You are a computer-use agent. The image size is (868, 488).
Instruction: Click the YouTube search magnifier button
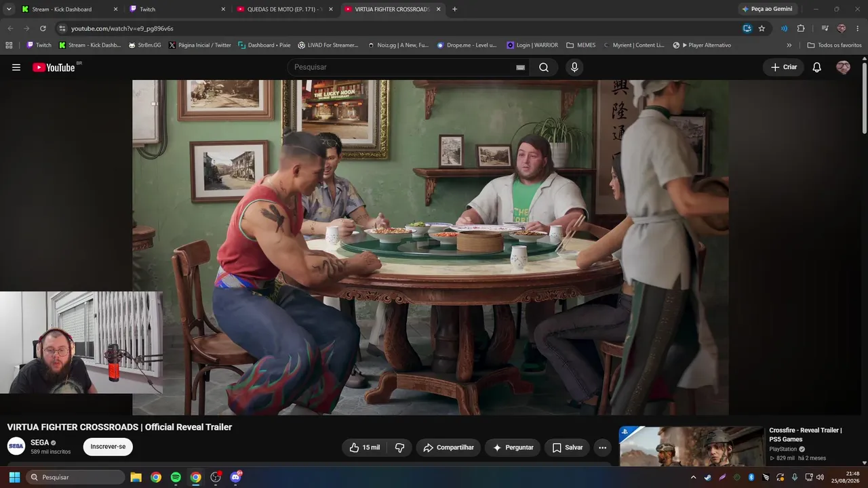coord(544,67)
